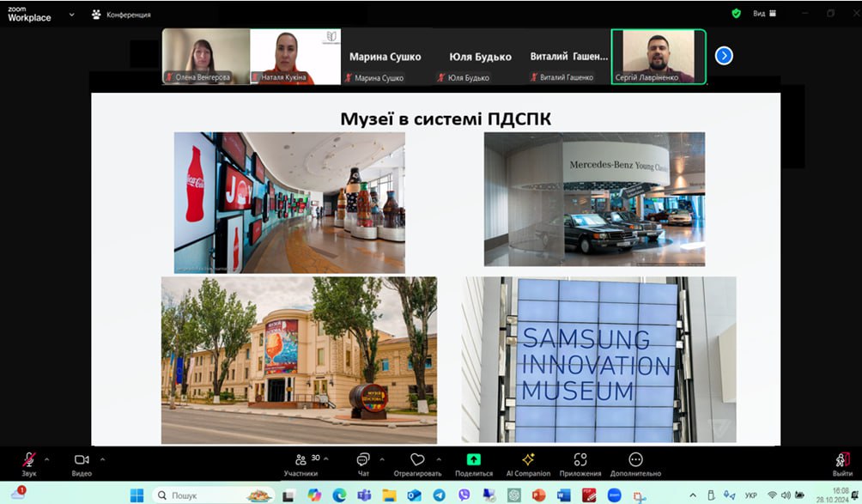Screen dimensions: 862x504
Task: Open the volume speaker tray icon
Action: [786, 495]
